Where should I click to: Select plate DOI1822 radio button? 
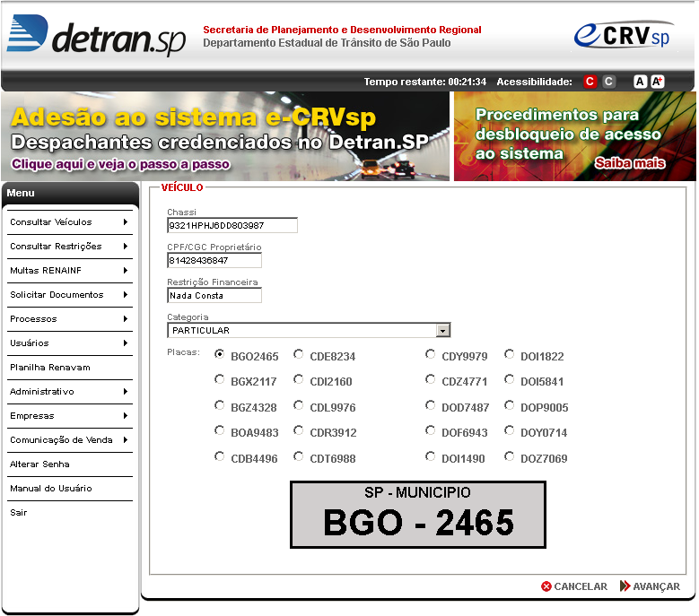[509, 354]
